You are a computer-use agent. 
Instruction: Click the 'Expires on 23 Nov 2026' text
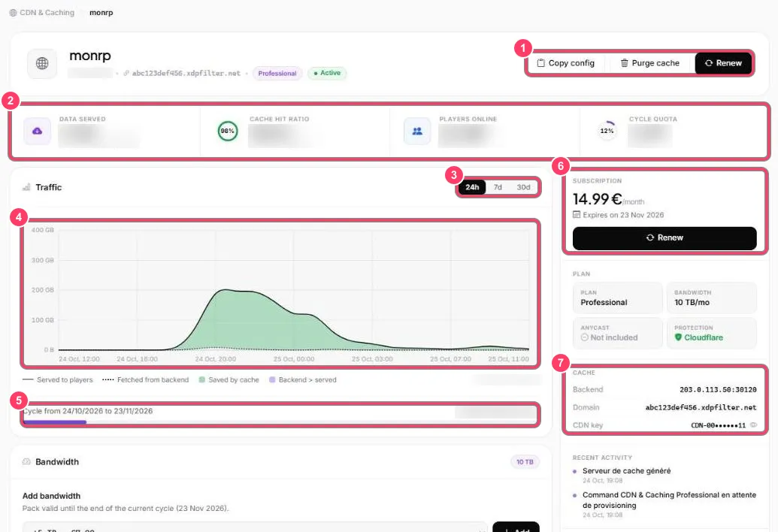[623, 215]
